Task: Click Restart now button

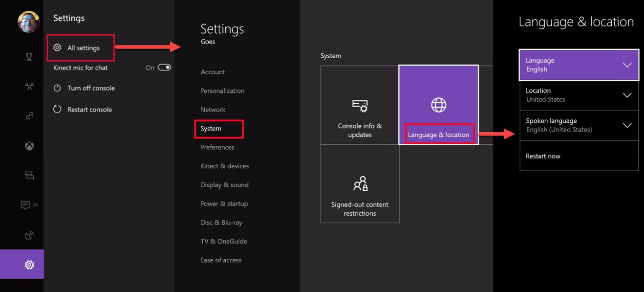Action: pyautogui.click(x=543, y=156)
